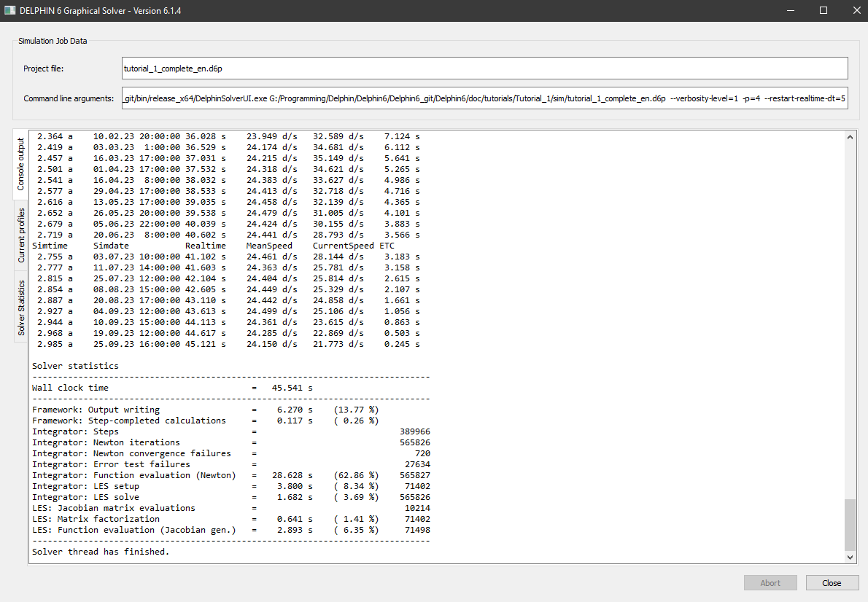Click the console vertical scrollbar thumb

pyautogui.click(x=850, y=525)
